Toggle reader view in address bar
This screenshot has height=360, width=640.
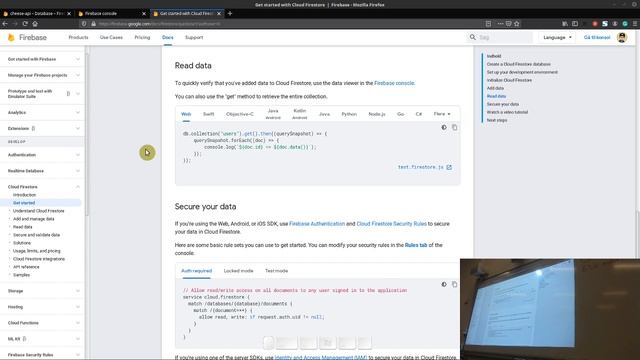click(x=488, y=24)
